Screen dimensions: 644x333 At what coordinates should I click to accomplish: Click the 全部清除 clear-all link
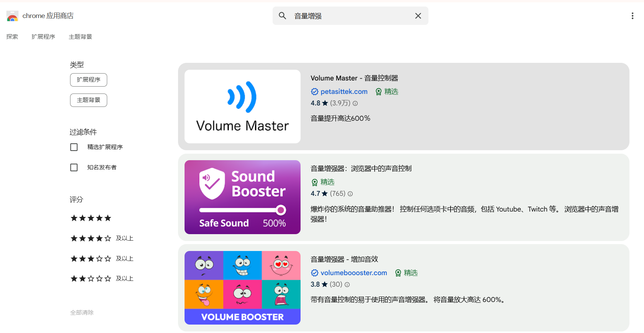point(82,313)
